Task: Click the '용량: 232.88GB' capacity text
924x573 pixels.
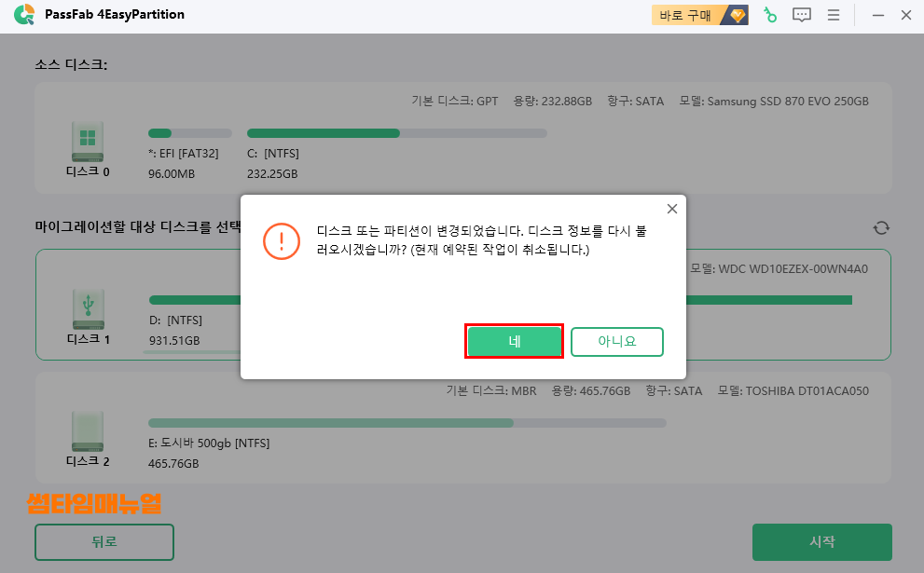Action: pyautogui.click(x=552, y=102)
